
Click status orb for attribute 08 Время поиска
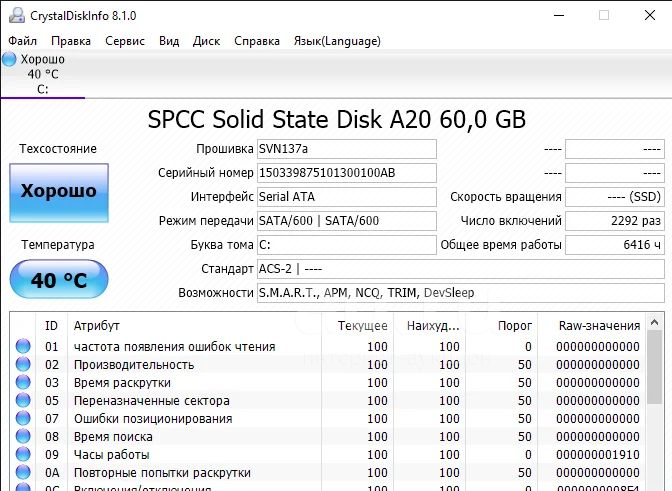[x=23, y=436]
